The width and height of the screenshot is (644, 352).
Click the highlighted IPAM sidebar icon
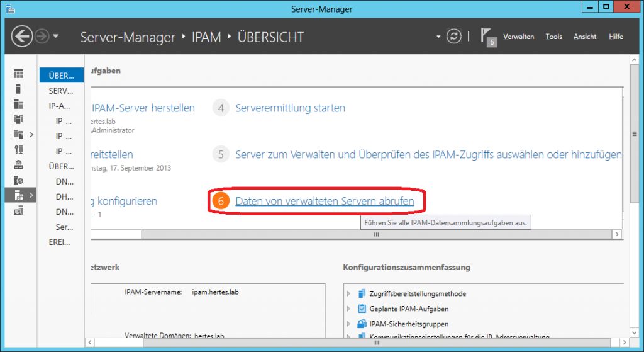pos(18,196)
